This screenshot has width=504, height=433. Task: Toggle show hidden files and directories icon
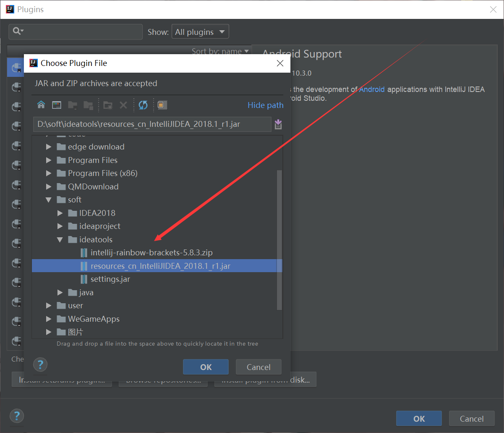162,105
